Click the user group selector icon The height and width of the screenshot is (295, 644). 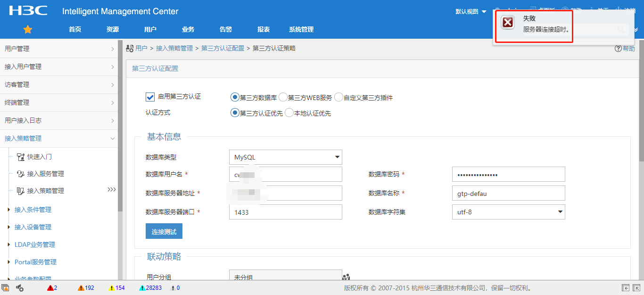(x=347, y=277)
